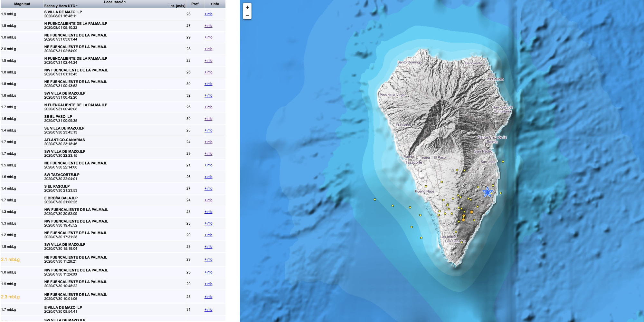Viewport: 644px width, 322px height.
Task: Open +info for 2020/07/31 00:43:52 event
Action: tap(208, 84)
